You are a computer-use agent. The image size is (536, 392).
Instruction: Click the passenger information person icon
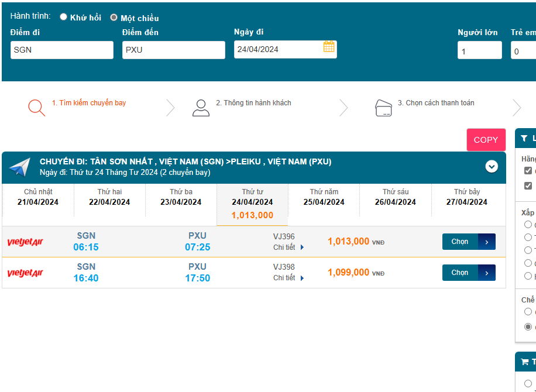(201, 108)
